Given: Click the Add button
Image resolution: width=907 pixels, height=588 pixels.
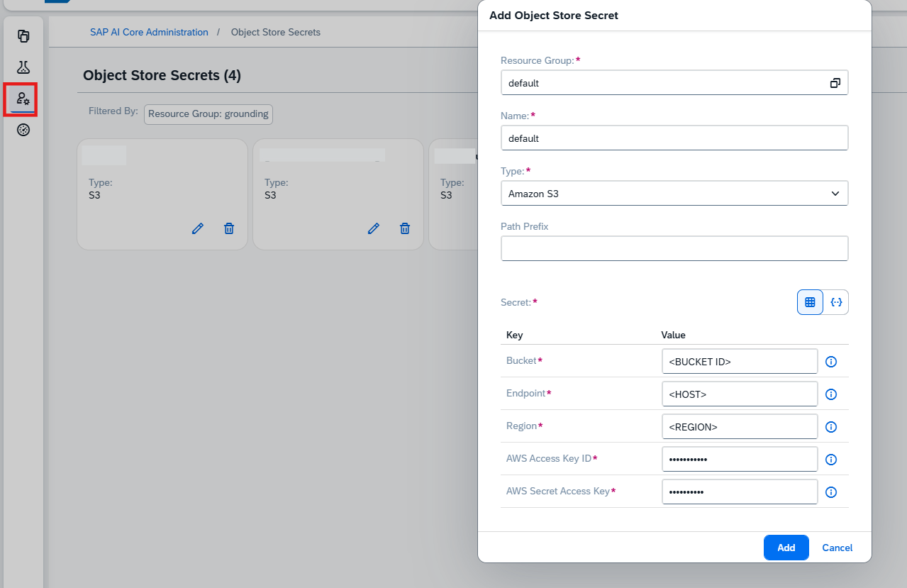Looking at the screenshot, I should pyautogui.click(x=786, y=548).
